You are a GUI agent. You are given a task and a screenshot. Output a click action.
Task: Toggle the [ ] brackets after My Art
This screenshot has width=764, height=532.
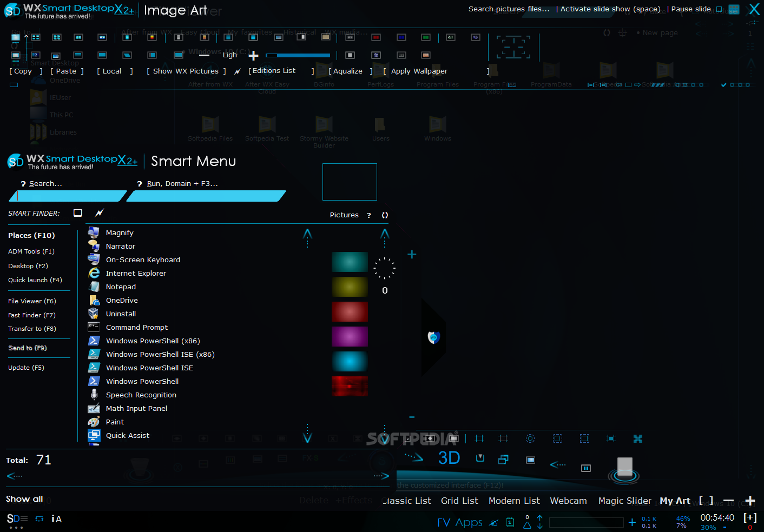coord(706,501)
